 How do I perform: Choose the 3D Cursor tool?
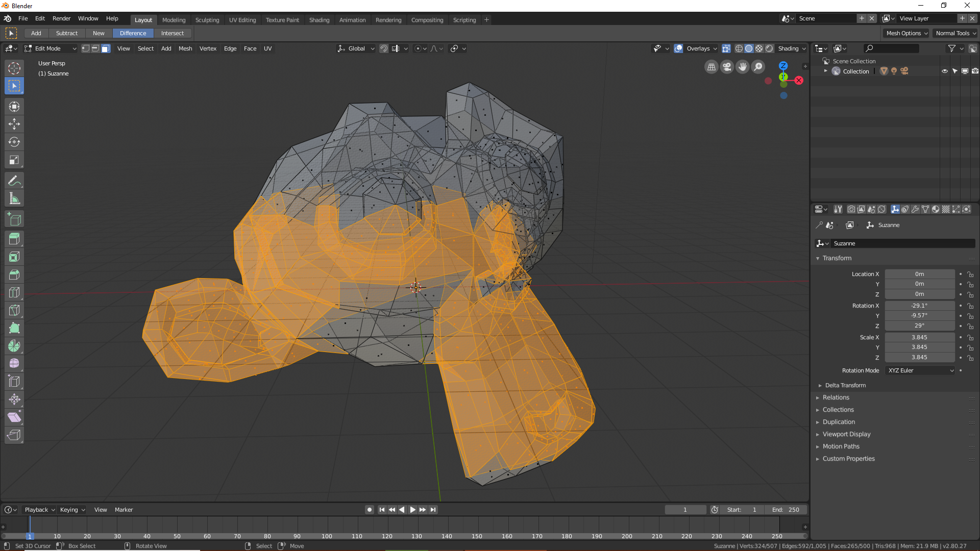14,68
